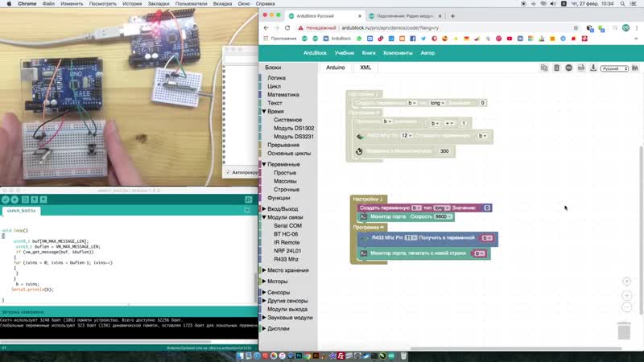Click the ArduBlock trash delete icon in toolbar
The image size is (644, 362).
click(556, 68)
